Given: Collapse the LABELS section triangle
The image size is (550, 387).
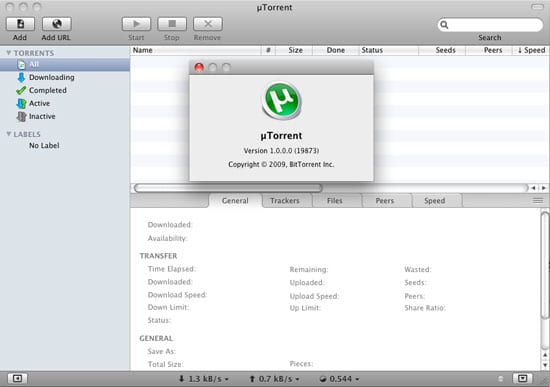Looking at the screenshot, I should click(9, 134).
